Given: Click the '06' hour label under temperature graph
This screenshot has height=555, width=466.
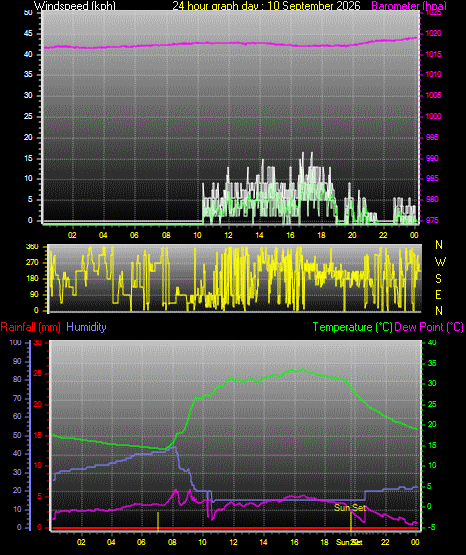Looking at the screenshot, I should point(141,542).
